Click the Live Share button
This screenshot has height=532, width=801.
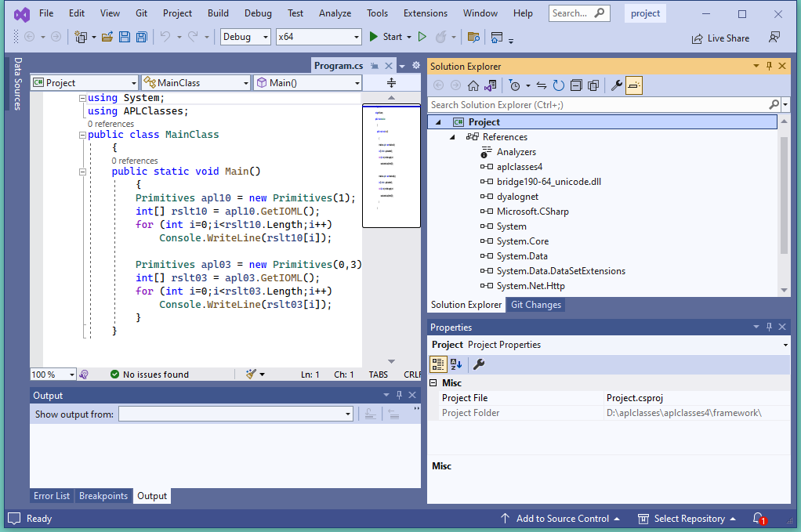pos(720,38)
